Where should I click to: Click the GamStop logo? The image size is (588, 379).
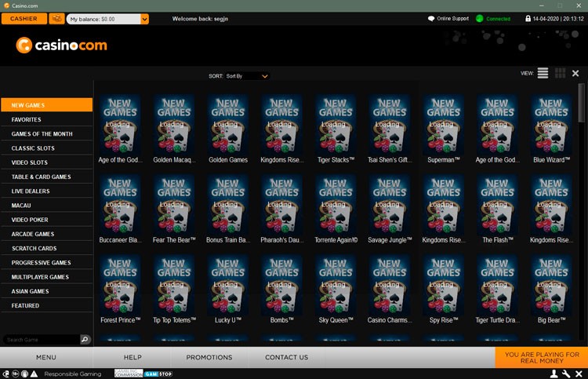point(158,374)
